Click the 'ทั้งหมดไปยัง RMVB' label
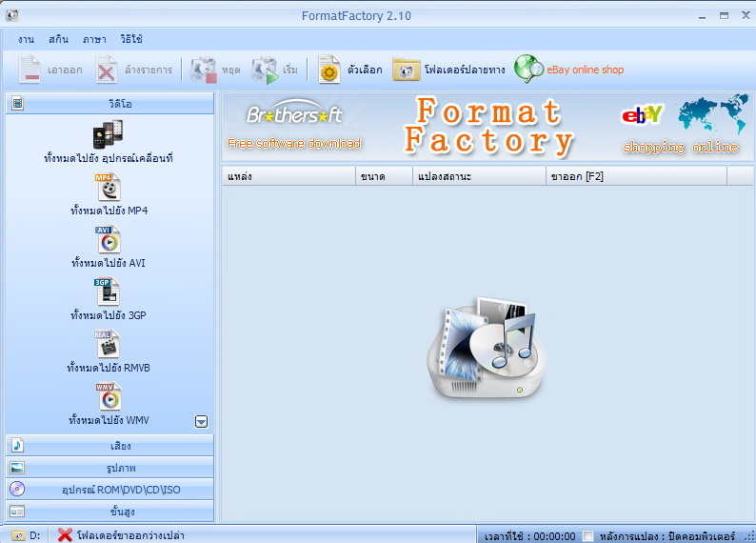Viewport: 756px width, 543px height. [x=108, y=368]
